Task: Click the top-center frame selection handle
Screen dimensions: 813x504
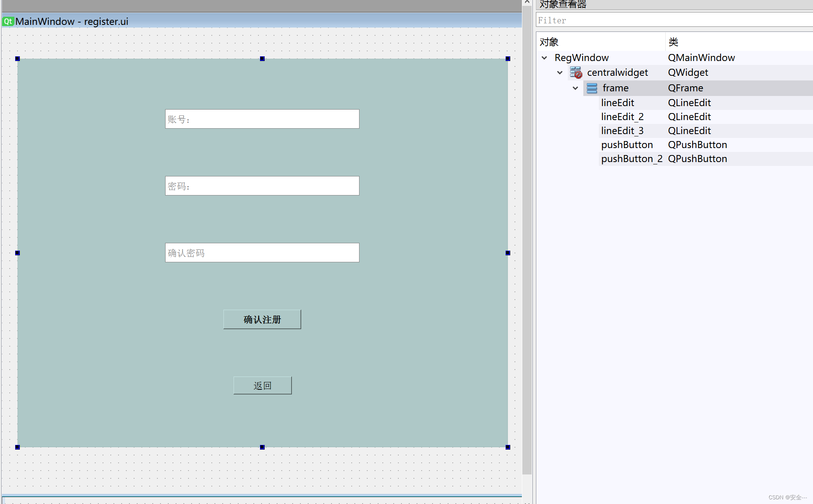Action: (262, 59)
